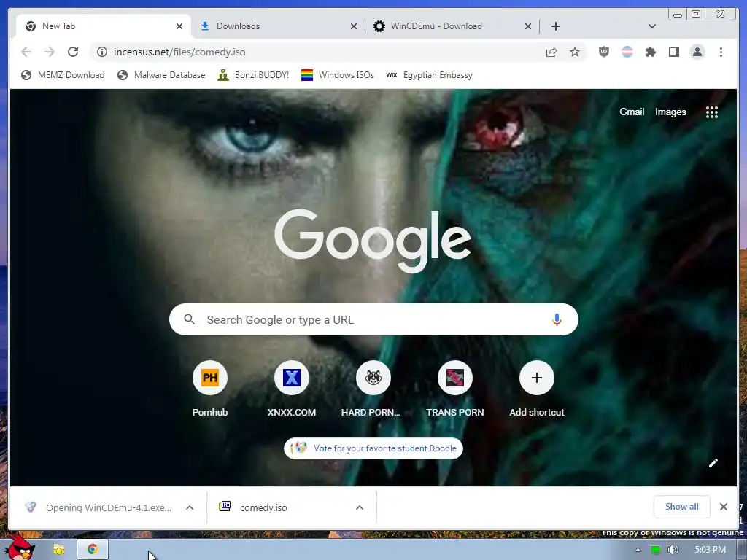747x560 pixels.
Task: Open Gmail link
Action: (x=632, y=112)
